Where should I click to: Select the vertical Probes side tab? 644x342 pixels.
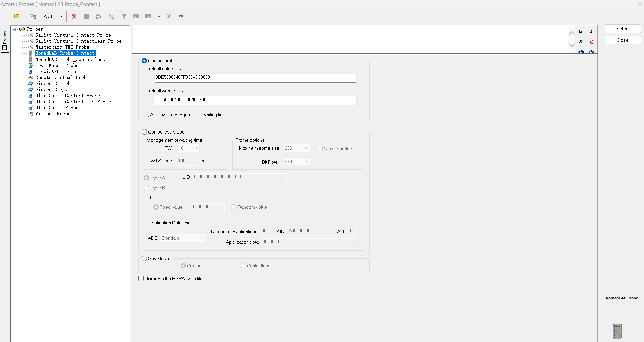(x=5, y=40)
